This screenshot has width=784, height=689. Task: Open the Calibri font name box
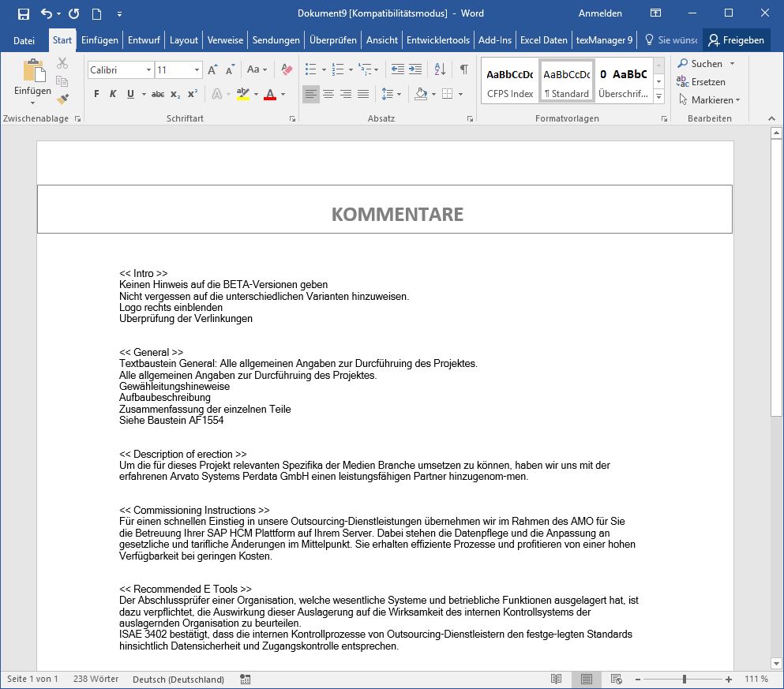coord(120,70)
